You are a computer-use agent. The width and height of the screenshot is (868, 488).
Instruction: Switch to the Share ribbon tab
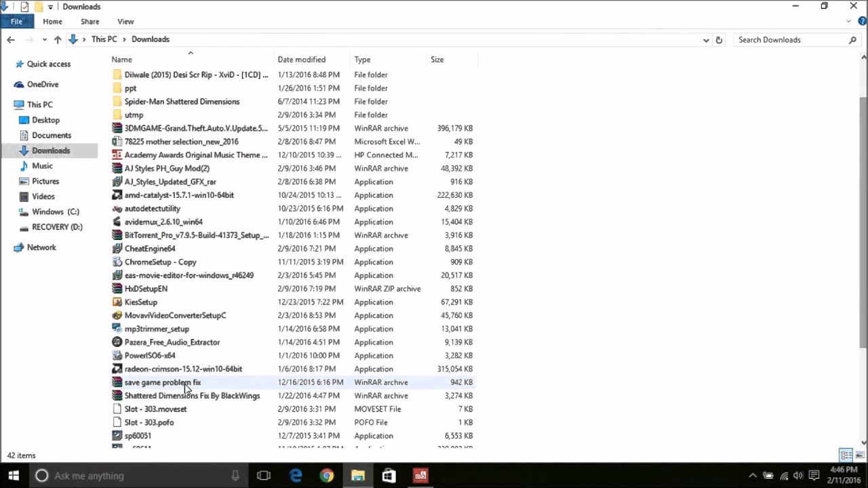(90, 21)
